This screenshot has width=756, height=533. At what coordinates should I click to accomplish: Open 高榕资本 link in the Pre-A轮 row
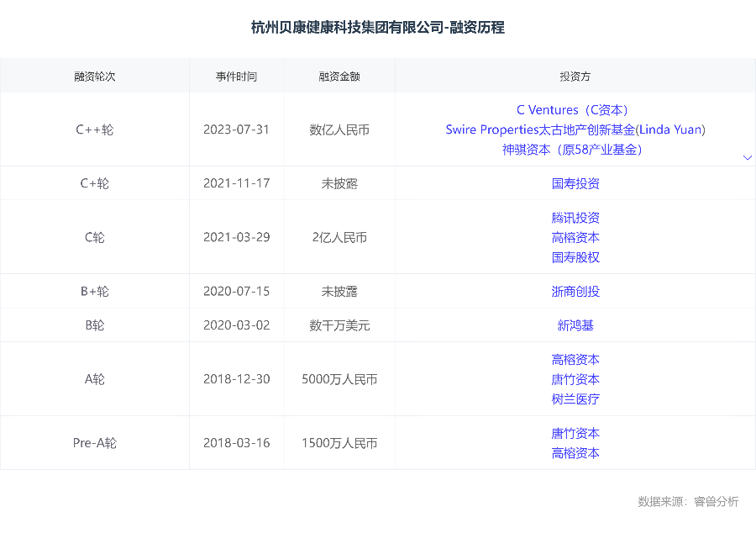[575, 453]
